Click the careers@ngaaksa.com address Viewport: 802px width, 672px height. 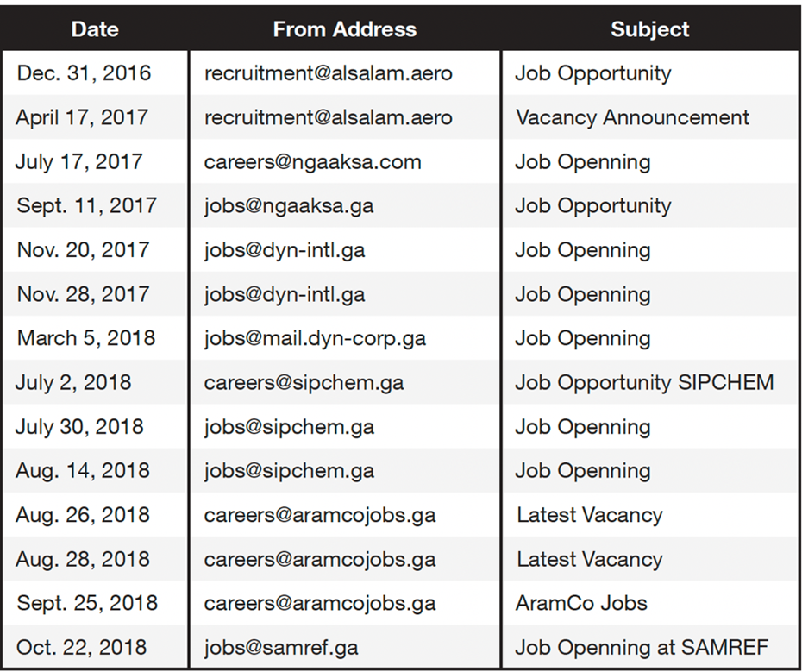(312, 162)
